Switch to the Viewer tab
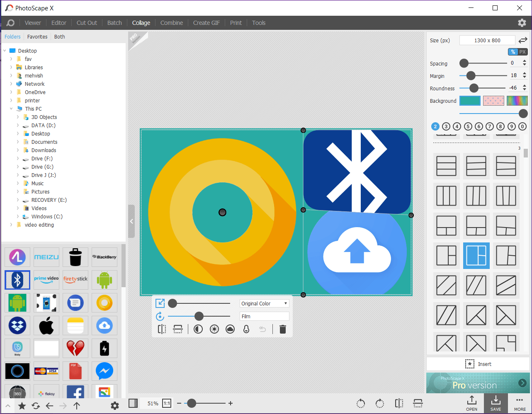532x414 pixels. 33,23
